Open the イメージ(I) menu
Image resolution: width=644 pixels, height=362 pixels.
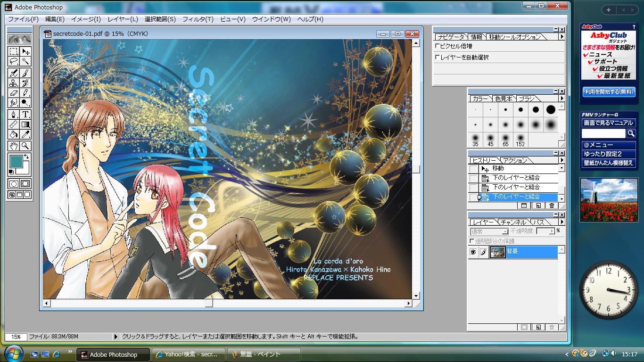86,19
